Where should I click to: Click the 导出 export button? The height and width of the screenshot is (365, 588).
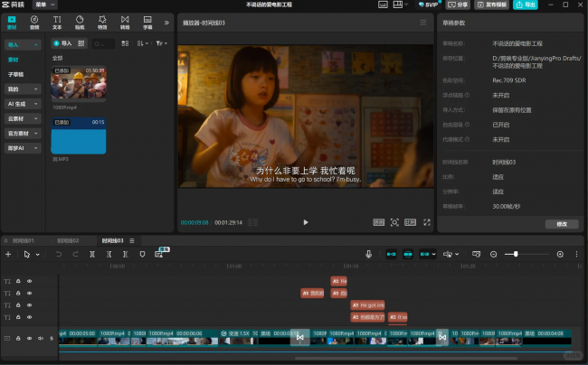(526, 5)
